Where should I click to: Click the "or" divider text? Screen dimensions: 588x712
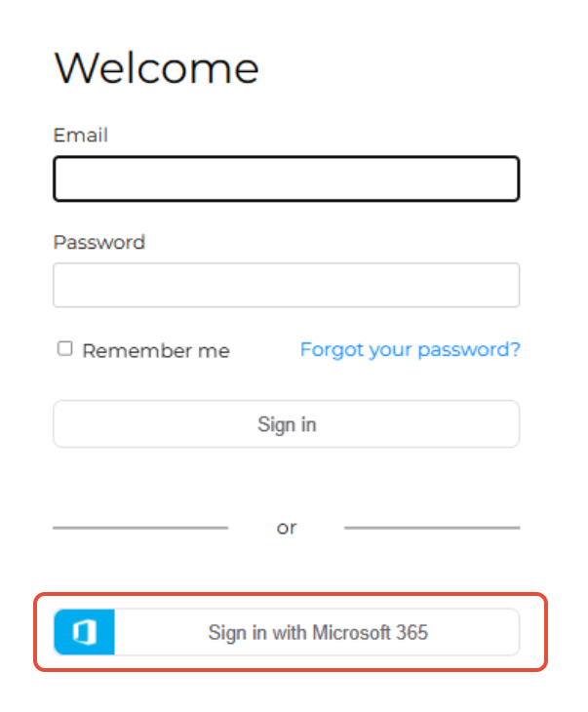[287, 528]
